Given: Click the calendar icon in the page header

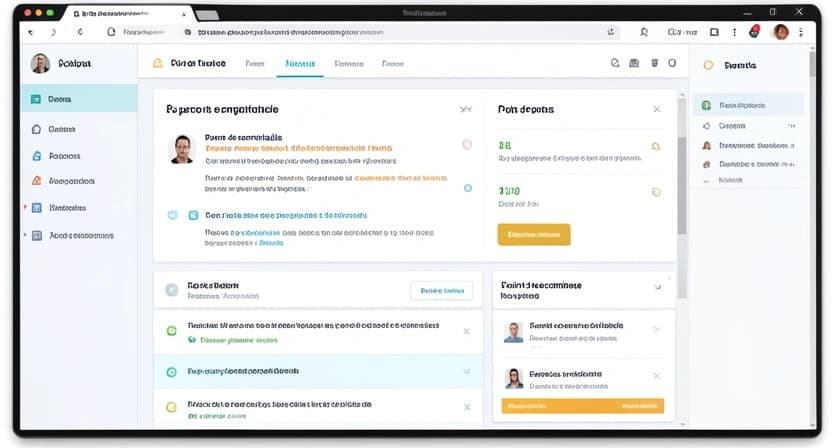Looking at the screenshot, I should [634, 63].
